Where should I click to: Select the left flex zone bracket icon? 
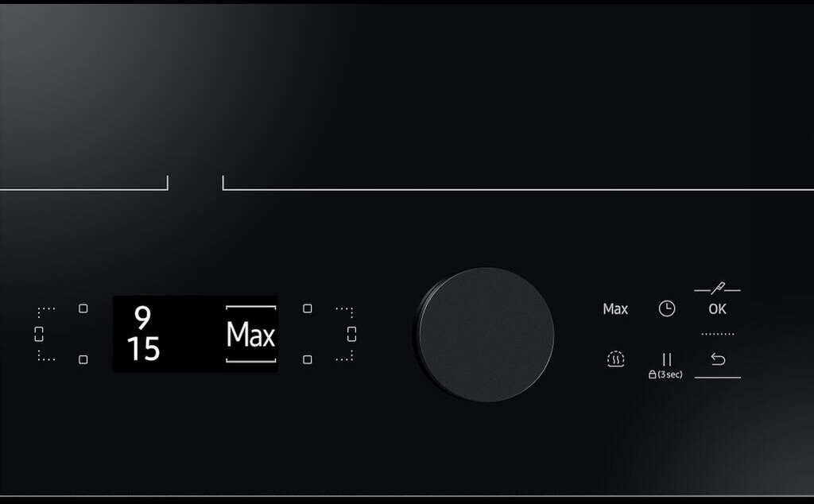pyautogui.click(x=39, y=334)
